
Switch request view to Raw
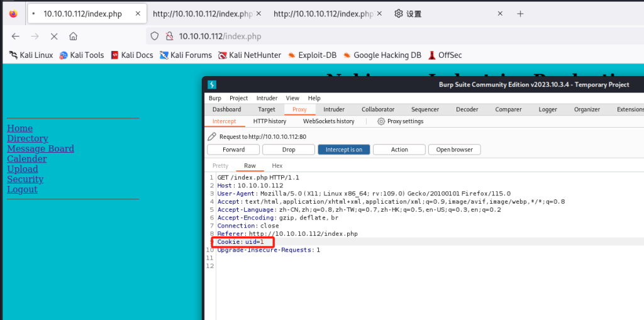250,165
